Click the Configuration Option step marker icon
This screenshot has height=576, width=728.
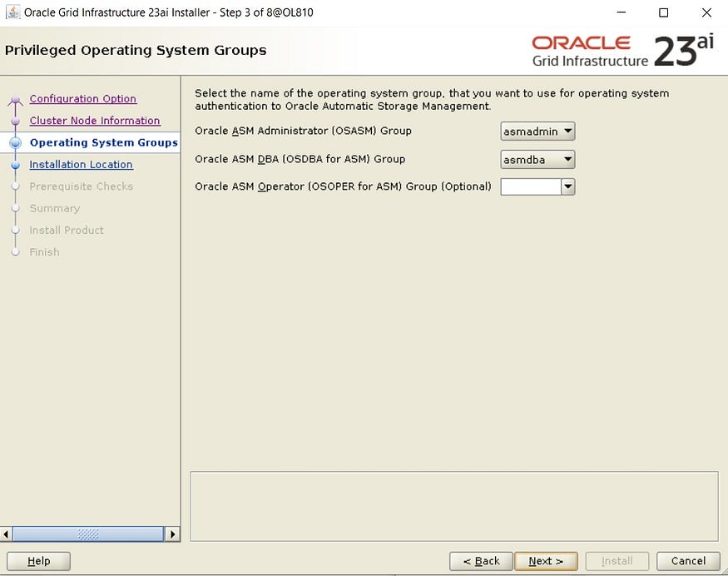(x=15, y=99)
